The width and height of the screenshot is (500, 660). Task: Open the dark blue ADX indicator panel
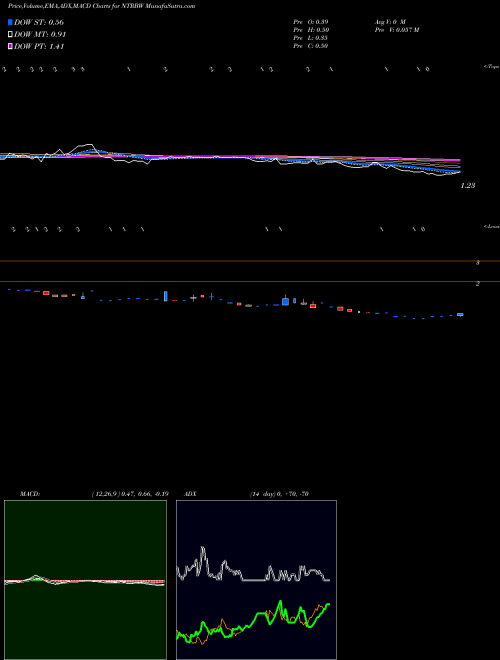pyautogui.click(x=256, y=580)
